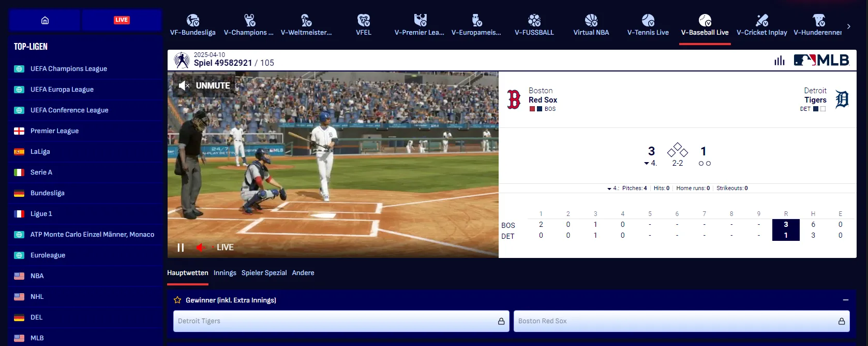Switch to Spieler Spezial tab

coord(264,273)
